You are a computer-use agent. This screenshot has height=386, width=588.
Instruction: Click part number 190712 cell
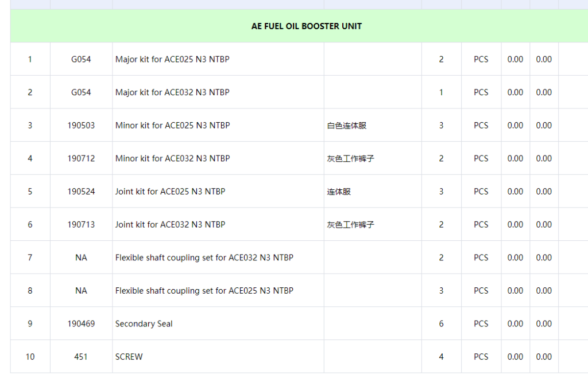(81, 158)
